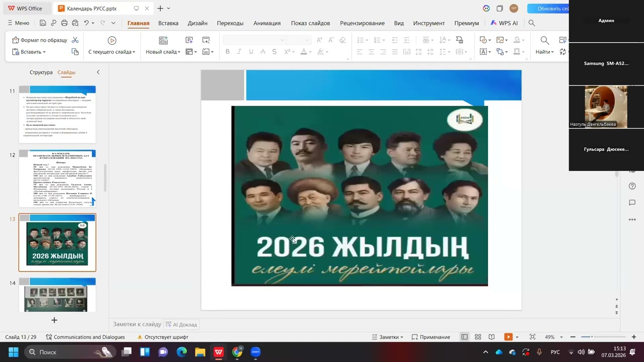This screenshot has height=362, width=644.
Task: Click the Примечание button in status bar
Action: point(431,337)
